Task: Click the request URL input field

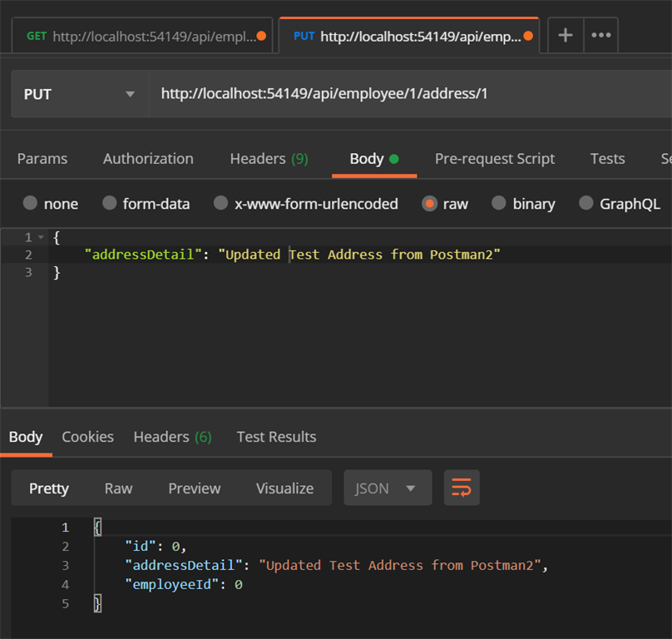Action: 410,94
